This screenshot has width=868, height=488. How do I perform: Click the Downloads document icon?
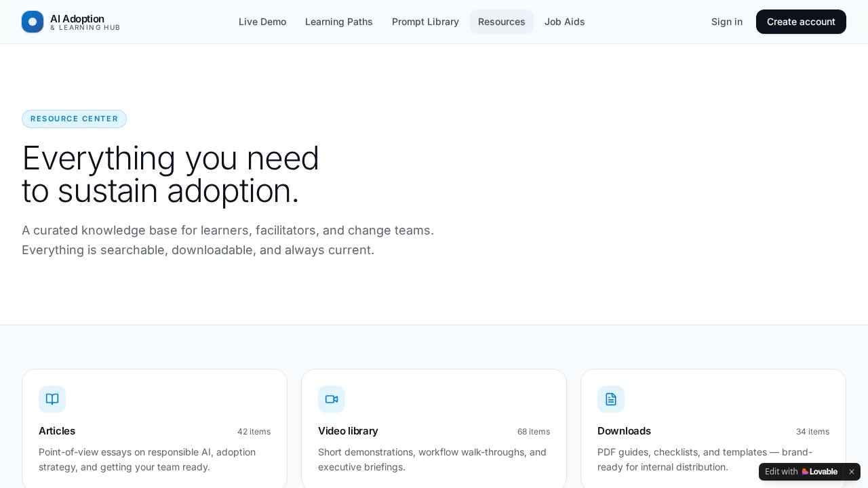pos(611,399)
